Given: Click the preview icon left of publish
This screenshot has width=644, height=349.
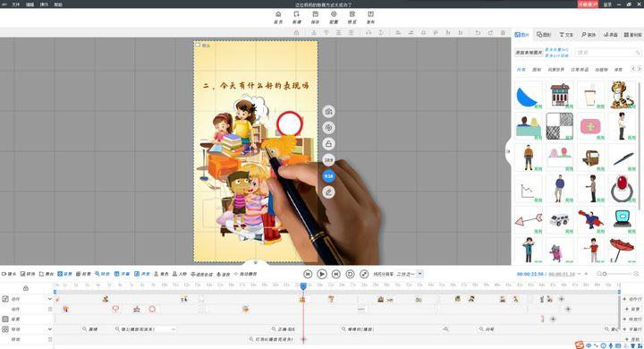Looking at the screenshot, I should [352, 17].
